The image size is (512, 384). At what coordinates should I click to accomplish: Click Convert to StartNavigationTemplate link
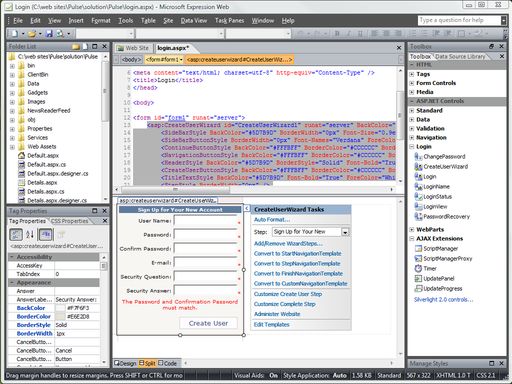[297, 253]
